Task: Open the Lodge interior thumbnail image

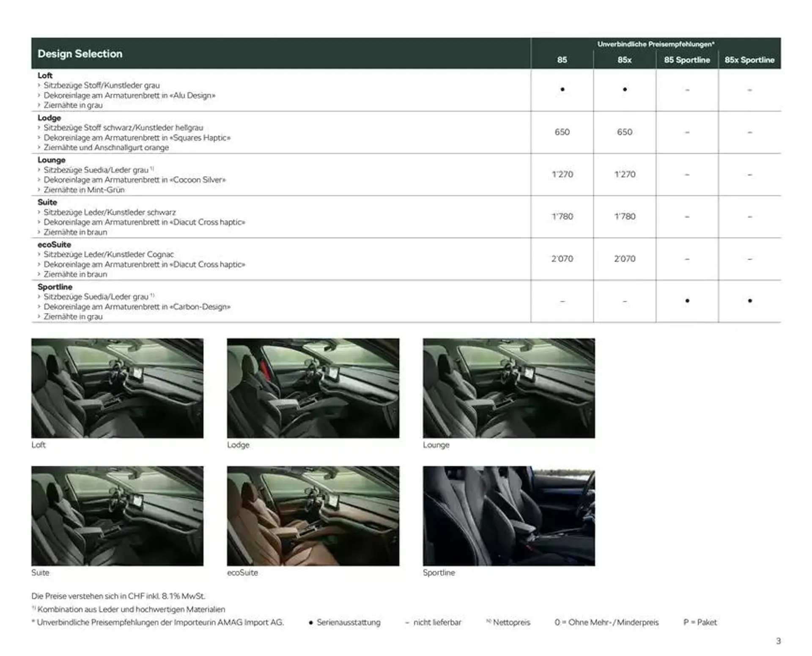Action: (x=313, y=388)
